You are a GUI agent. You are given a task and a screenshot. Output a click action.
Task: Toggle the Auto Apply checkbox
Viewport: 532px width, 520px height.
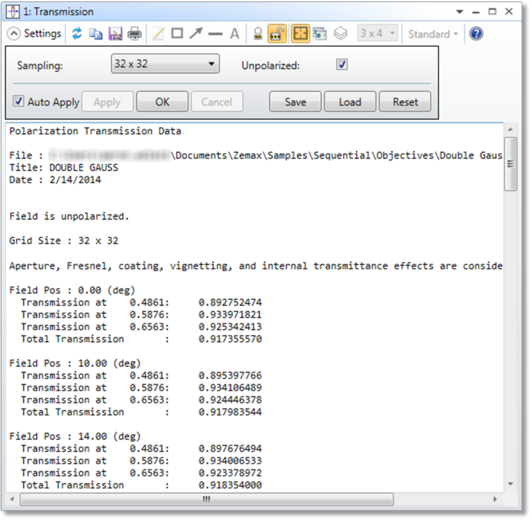18,101
